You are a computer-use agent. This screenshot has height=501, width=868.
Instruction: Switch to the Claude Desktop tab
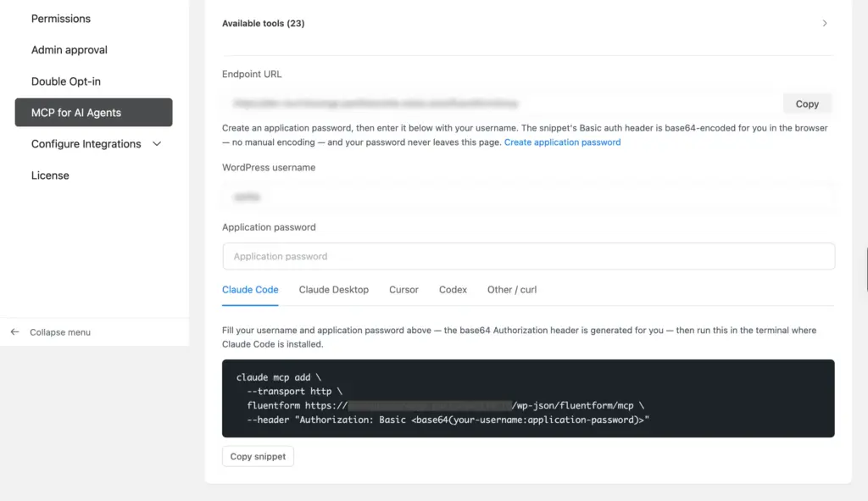334,290
